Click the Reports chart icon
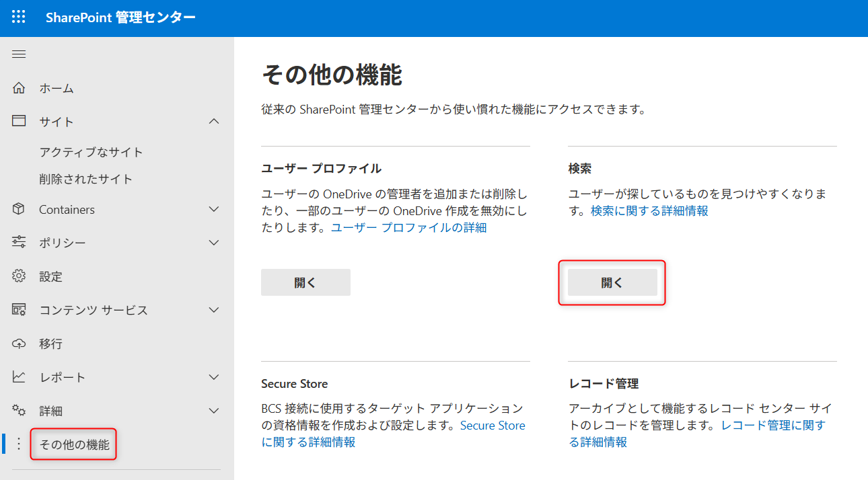 pyautogui.click(x=19, y=377)
